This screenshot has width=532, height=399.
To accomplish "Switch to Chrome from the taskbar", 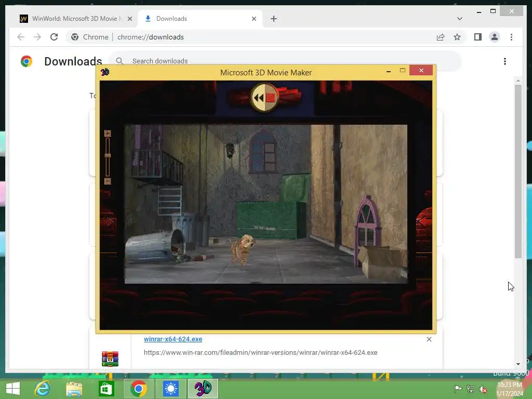I will 138,389.
